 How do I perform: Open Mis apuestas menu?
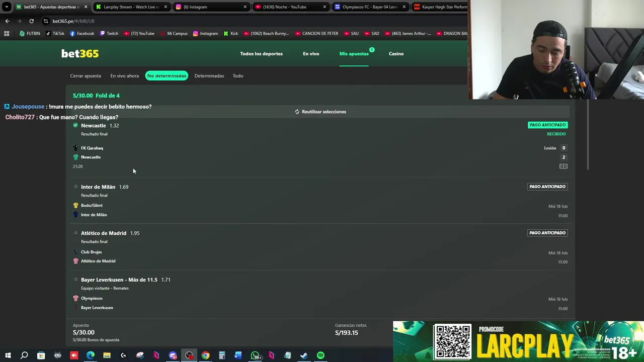(354, 54)
